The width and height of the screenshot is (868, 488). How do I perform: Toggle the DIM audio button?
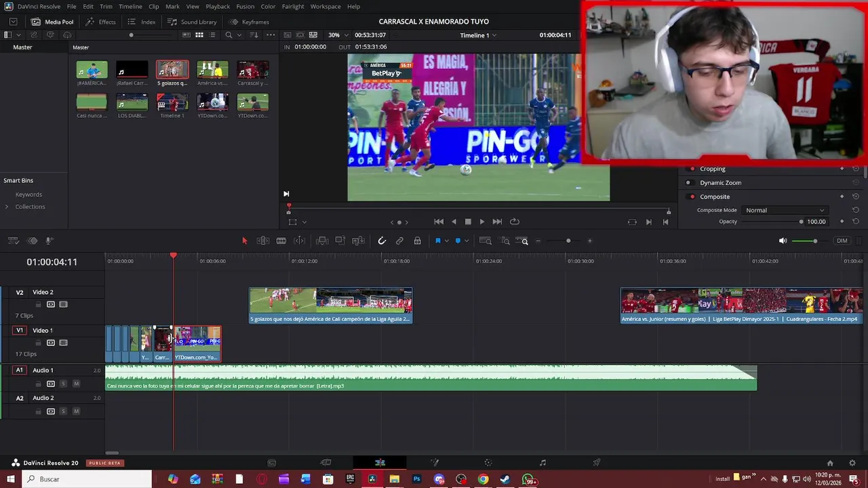[x=842, y=241]
